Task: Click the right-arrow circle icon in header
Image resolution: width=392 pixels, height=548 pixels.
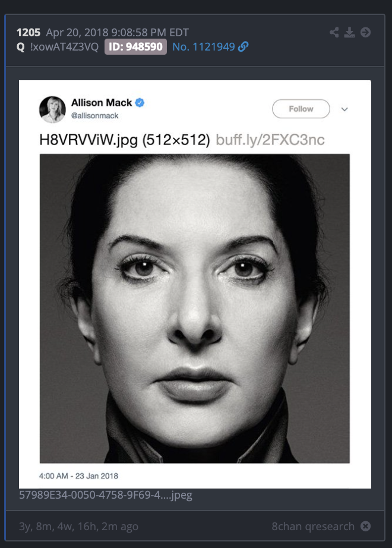Action: [x=365, y=33]
